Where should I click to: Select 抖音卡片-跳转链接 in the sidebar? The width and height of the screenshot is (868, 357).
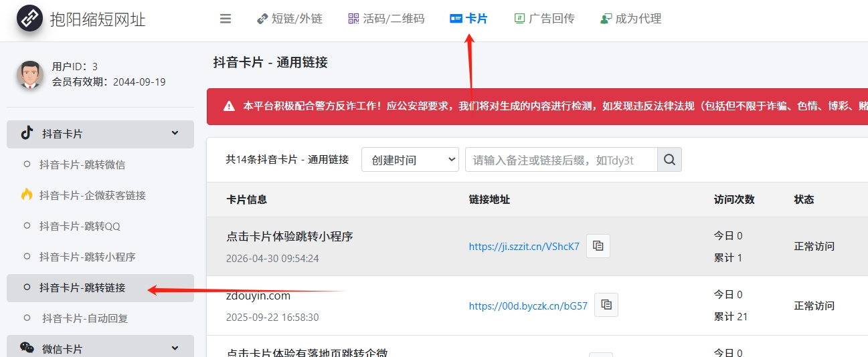(100, 287)
